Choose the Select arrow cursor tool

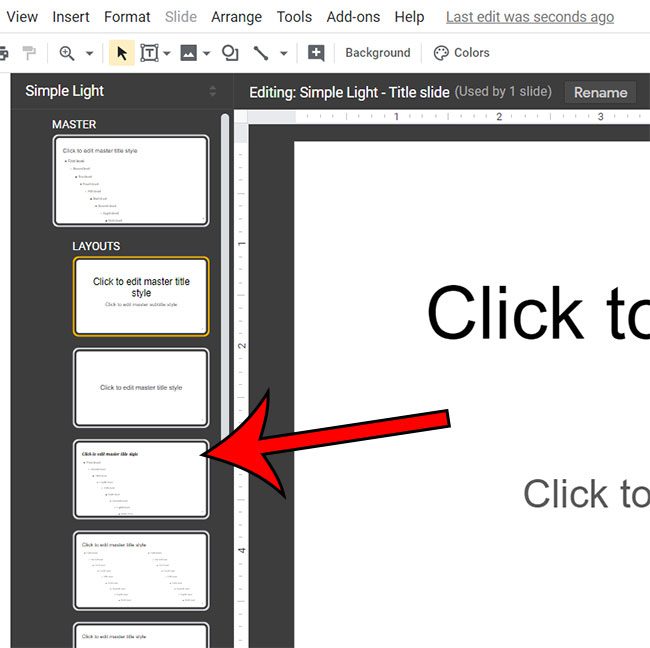point(121,53)
